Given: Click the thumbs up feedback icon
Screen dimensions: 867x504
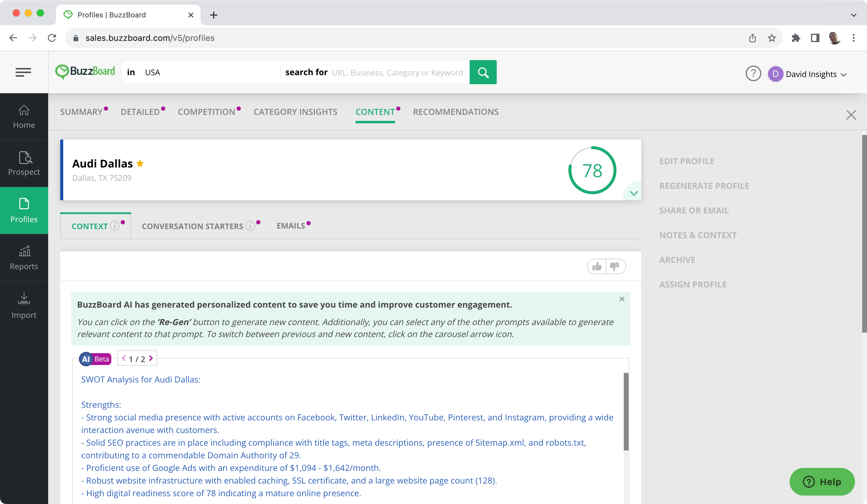Looking at the screenshot, I should click(x=597, y=266).
